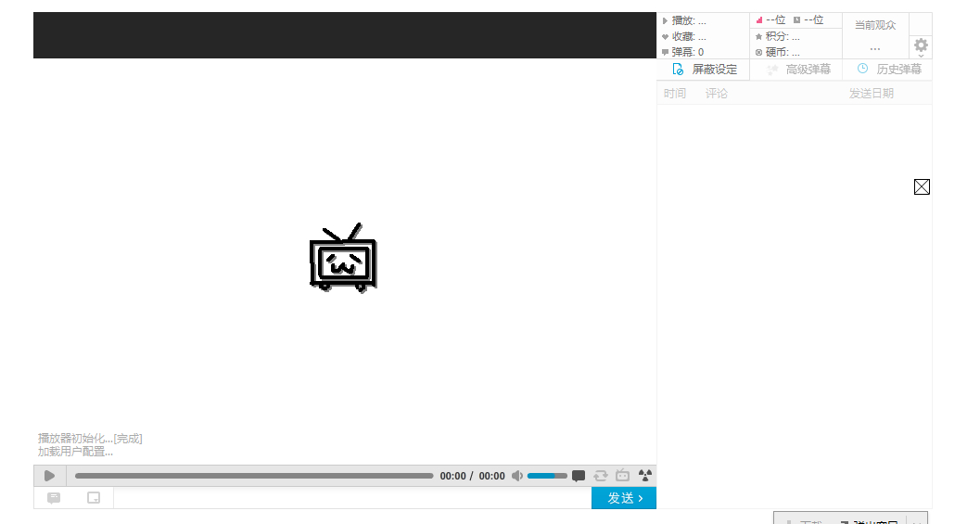This screenshot has width=980, height=524.
Task: Click the bilibili TV mascot in player
Action: (343, 258)
